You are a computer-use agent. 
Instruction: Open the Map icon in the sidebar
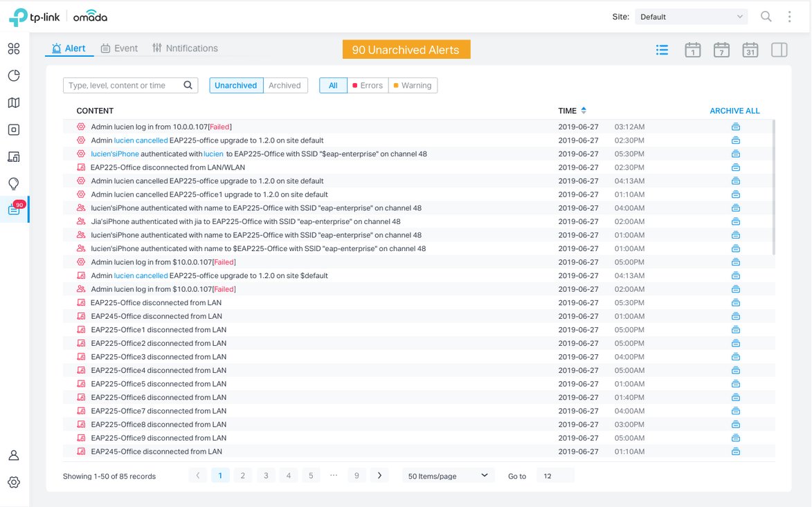pyautogui.click(x=14, y=103)
